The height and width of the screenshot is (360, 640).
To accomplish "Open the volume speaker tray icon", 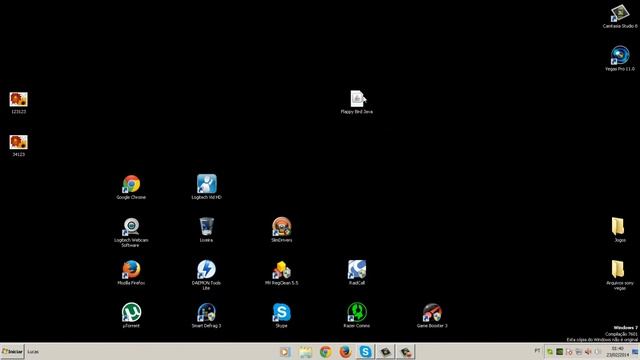I will point(588,352).
